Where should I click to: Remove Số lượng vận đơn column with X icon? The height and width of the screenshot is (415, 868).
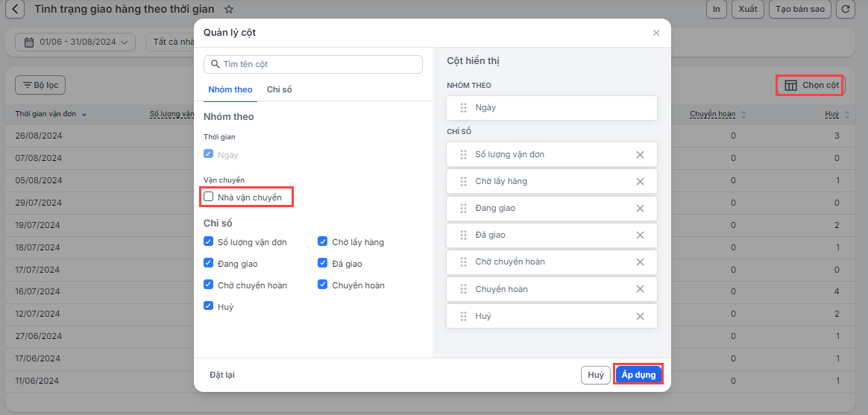click(x=640, y=154)
